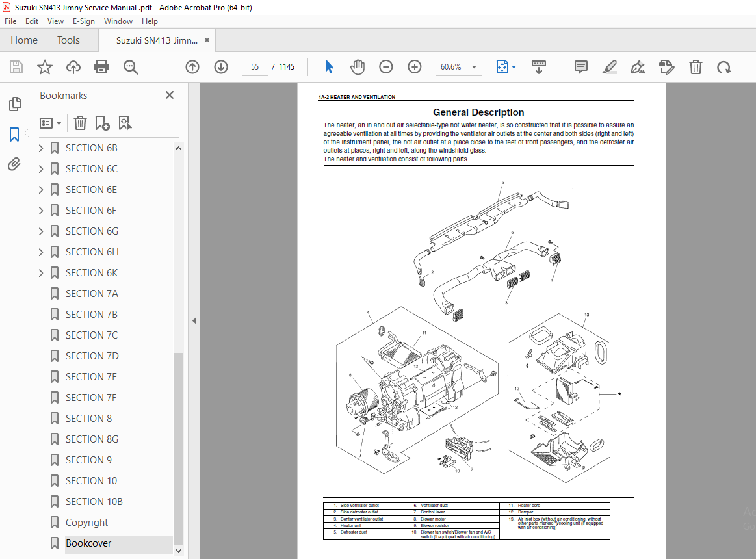Jump to SECTION 7F bookmark
The height and width of the screenshot is (559, 756).
91,397
